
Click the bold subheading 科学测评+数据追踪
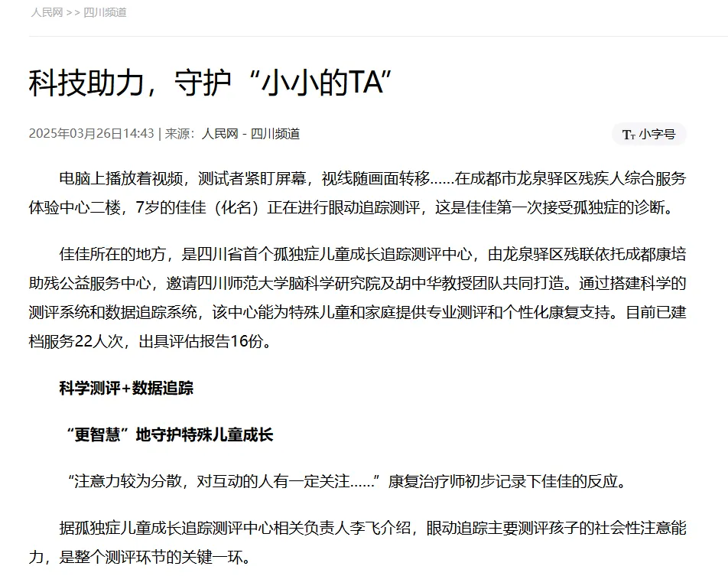click(x=126, y=389)
